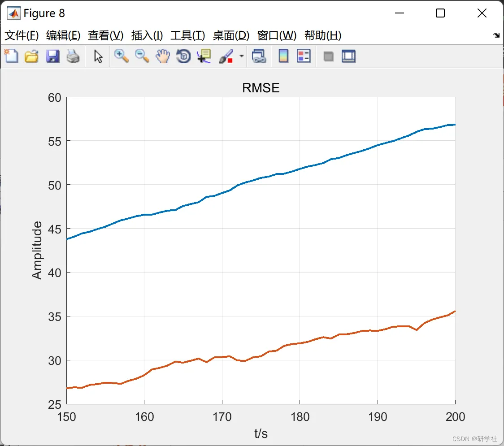Open the 查看(V) menu
Image resolution: width=504 pixels, height=446 pixels.
tap(106, 35)
